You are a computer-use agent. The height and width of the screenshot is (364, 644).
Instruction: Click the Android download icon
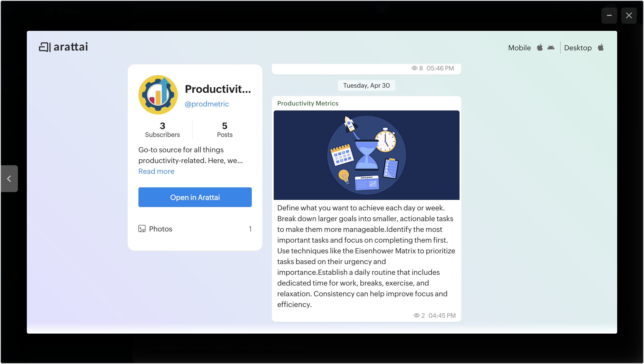pos(551,47)
